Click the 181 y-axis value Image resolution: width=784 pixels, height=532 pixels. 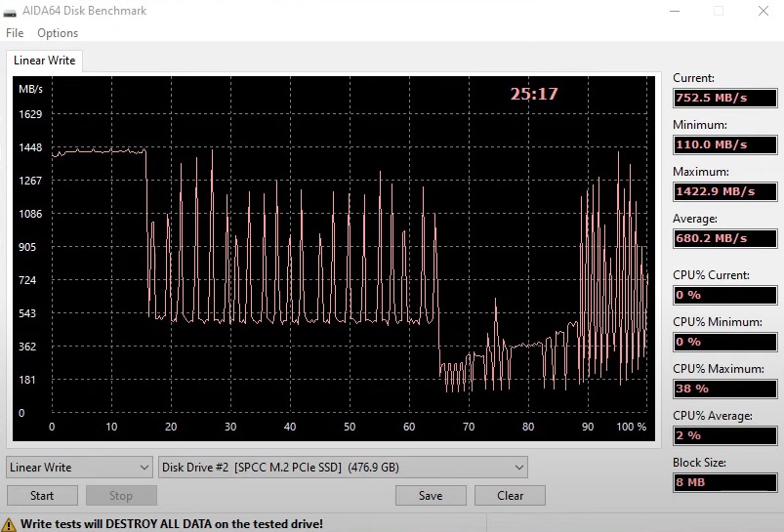(27, 380)
